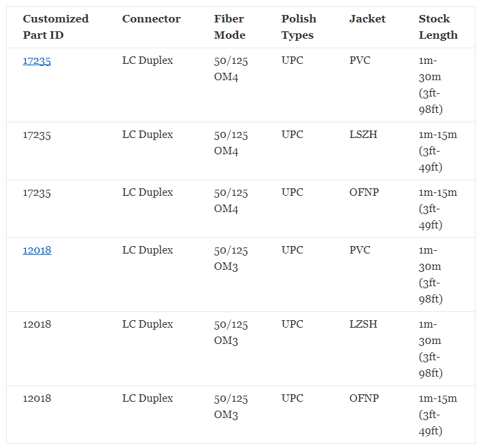The height and width of the screenshot is (448, 481).
Task: Click the first OFNP jacket cell for 17235
Action: [364, 192]
